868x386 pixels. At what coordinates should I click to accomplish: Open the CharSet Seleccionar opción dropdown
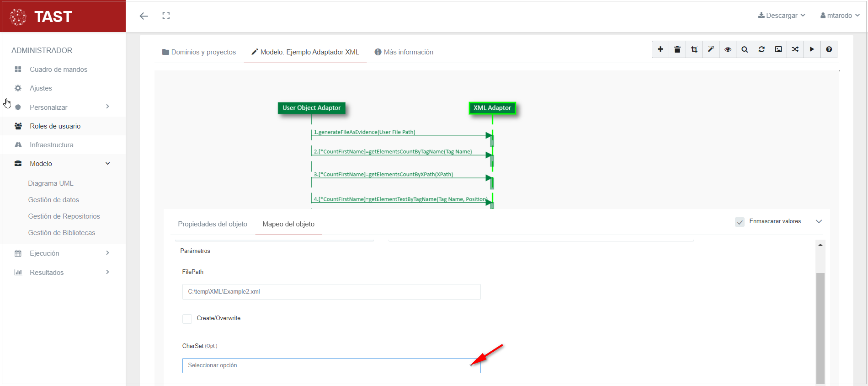coord(331,365)
